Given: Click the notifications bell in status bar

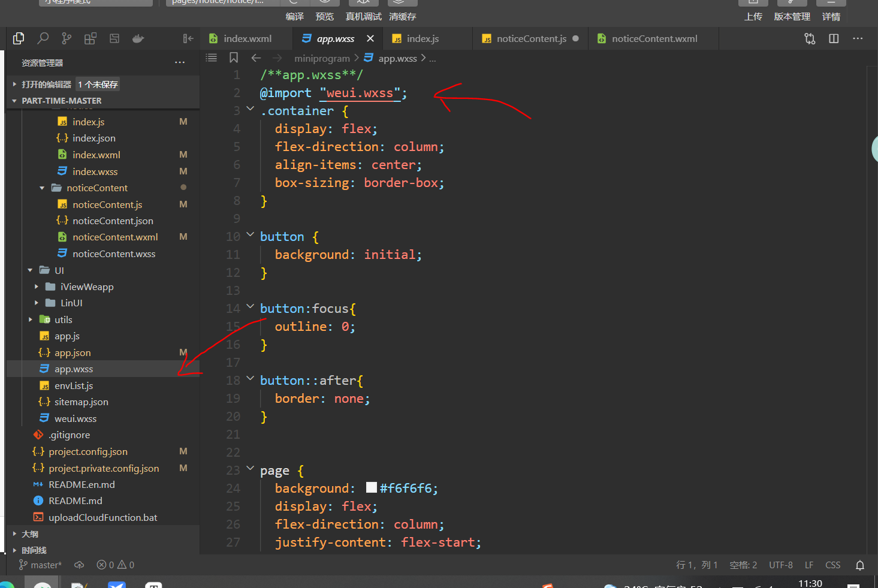Looking at the screenshot, I should tap(860, 565).
